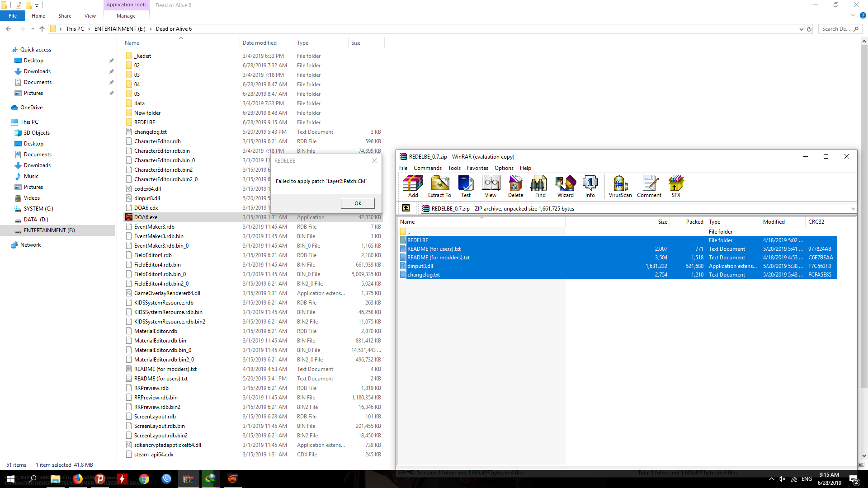The width and height of the screenshot is (868, 488).
Task: Open the Explorer File tab
Action: click(13, 16)
